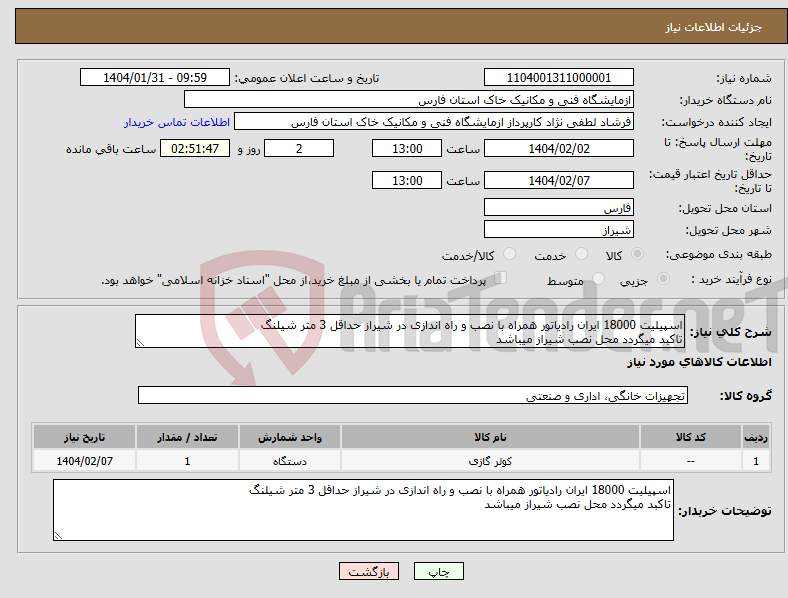Click the چاپ (print) button
Viewport: 788px width, 598px height.
(x=438, y=571)
